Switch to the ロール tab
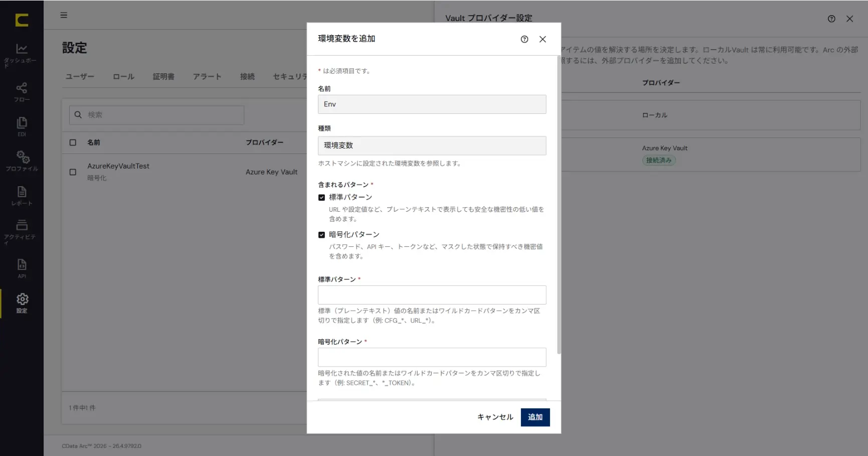 [123, 77]
